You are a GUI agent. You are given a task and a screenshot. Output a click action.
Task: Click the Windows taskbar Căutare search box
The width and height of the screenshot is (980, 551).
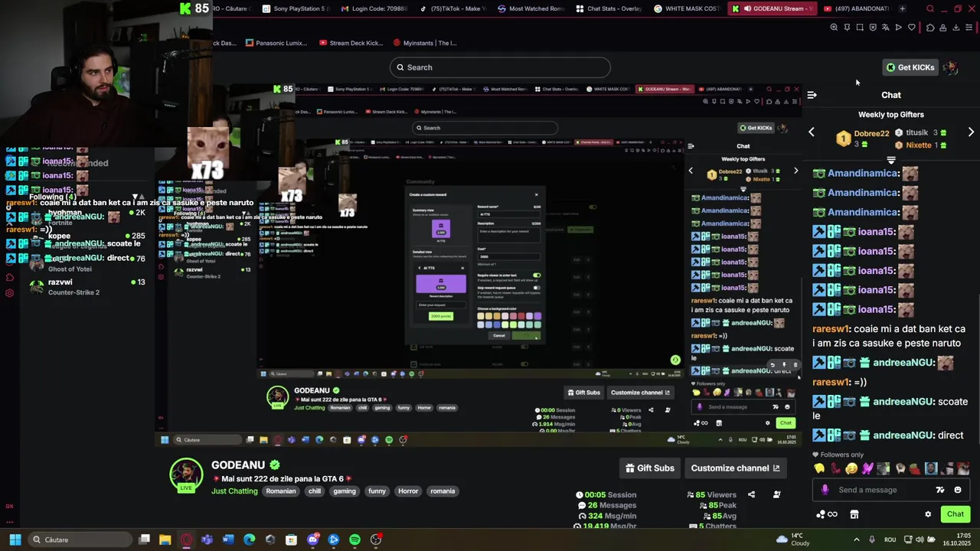point(79,540)
